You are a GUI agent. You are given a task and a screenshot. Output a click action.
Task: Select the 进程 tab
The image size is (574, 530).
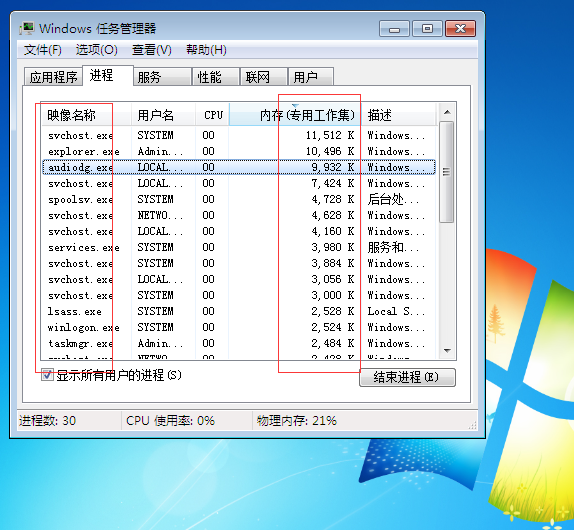pos(108,75)
